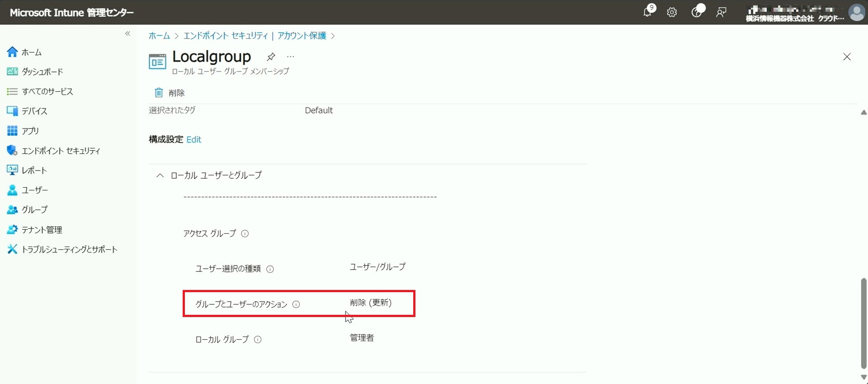This screenshot has width=868, height=384.
Task: Pin the Localgroup blade with pushpin
Action: click(x=271, y=57)
